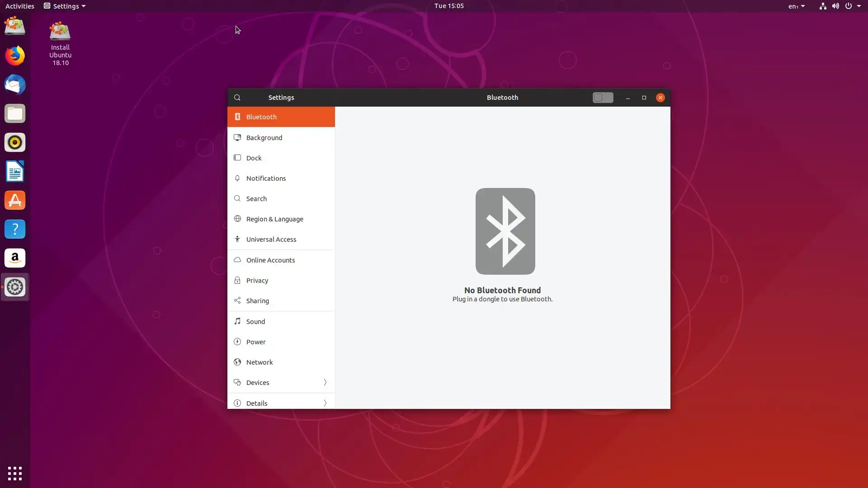Open the Settings app menu dropdown in top bar

tap(65, 6)
